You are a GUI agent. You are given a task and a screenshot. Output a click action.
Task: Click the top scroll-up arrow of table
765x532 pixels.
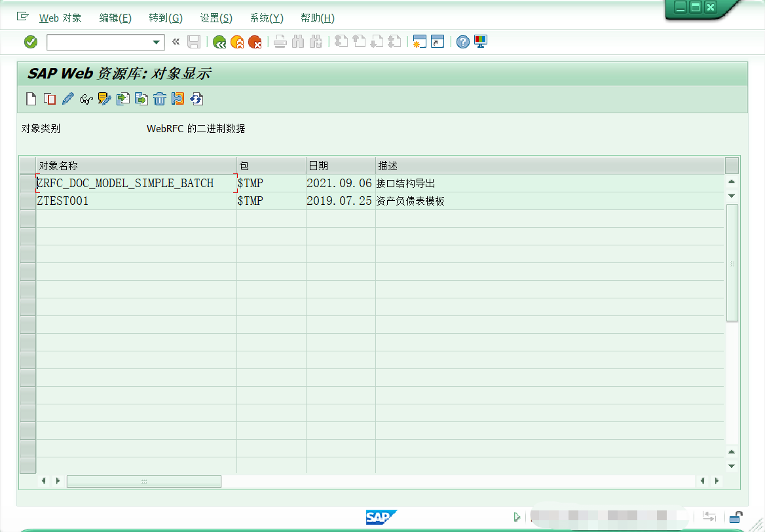pyautogui.click(x=732, y=182)
